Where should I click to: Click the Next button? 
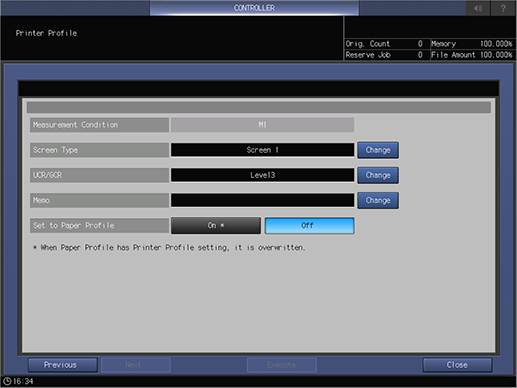click(x=136, y=365)
